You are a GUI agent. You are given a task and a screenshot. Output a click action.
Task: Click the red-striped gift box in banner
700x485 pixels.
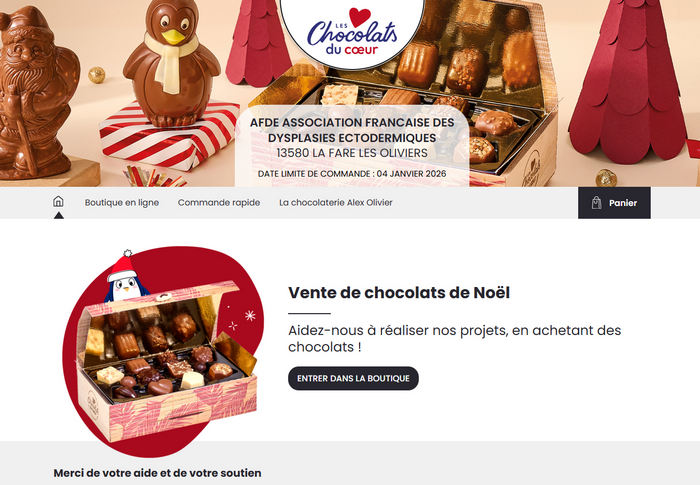pos(169,136)
